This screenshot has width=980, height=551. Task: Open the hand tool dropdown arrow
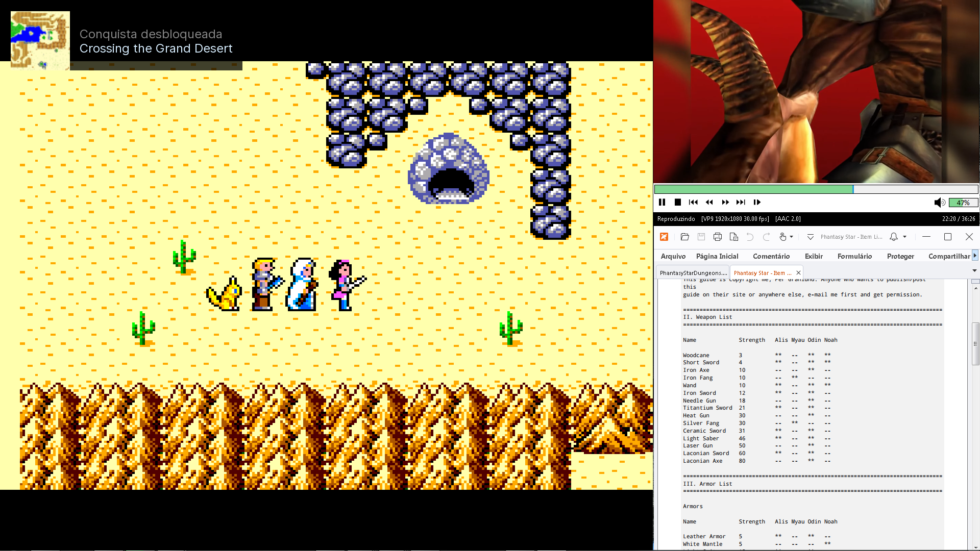tap(792, 237)
